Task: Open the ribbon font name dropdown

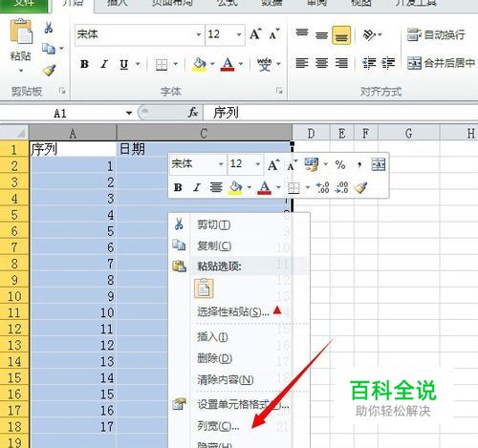Action: point(199,34)
